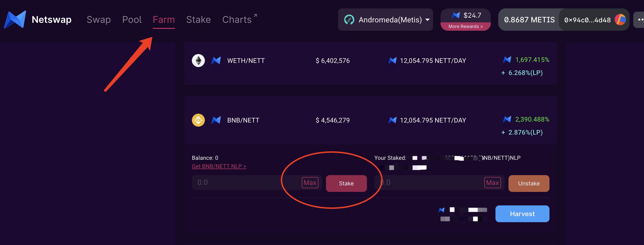Select the Farm tab

(164, 20)
